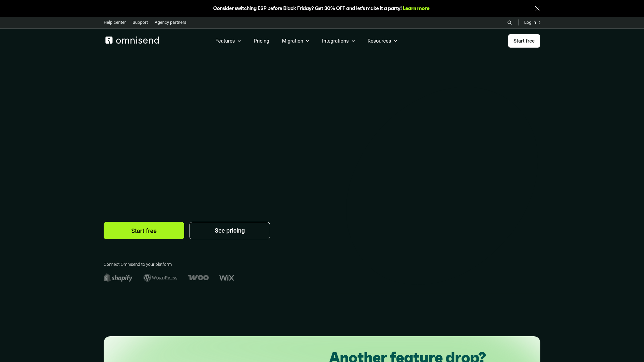Click the Omnisend logo
Viewport: 644px width, 362px height.
tap(131, 41)
